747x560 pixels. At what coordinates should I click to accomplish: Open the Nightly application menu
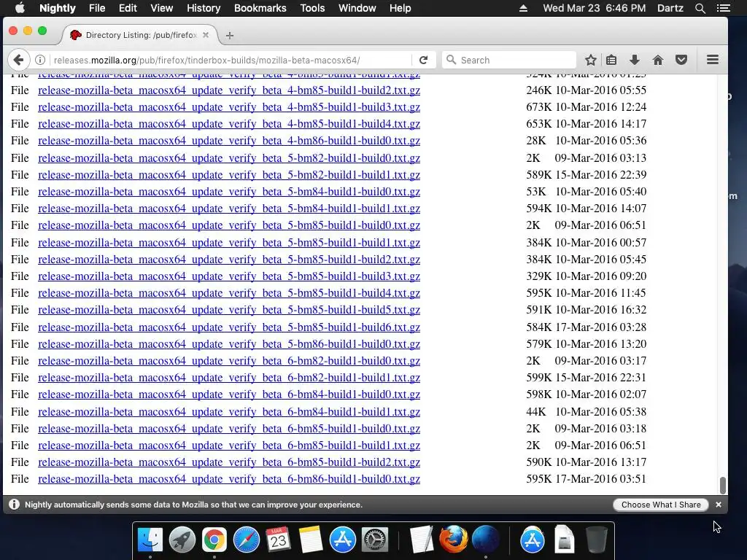pos(57,8)
